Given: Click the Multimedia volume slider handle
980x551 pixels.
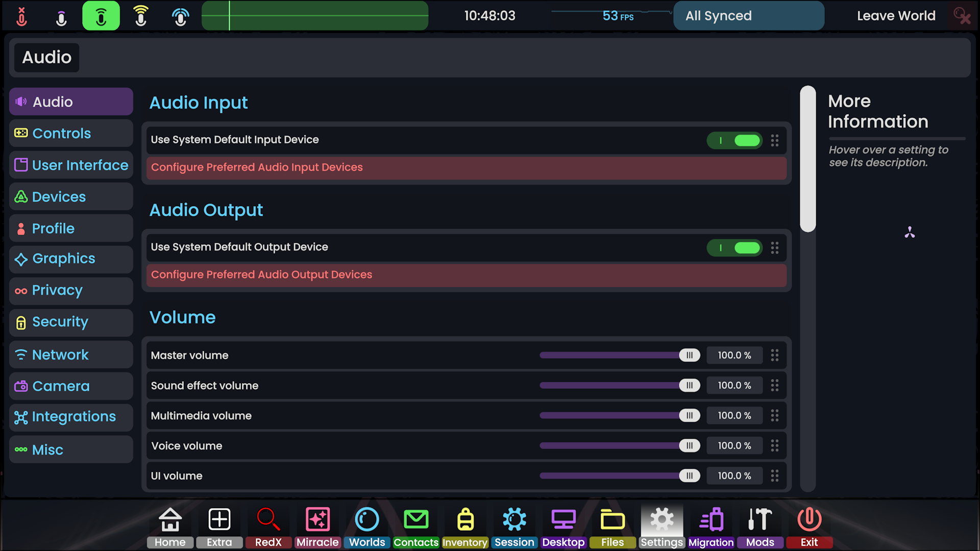Looking at the screenshot, I should click(689, 415).
